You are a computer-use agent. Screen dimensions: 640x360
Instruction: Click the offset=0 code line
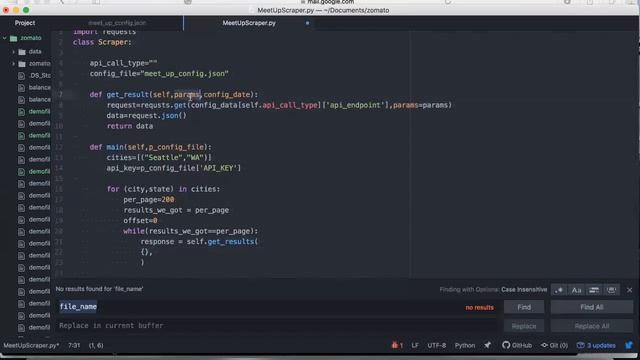(140, 220)
